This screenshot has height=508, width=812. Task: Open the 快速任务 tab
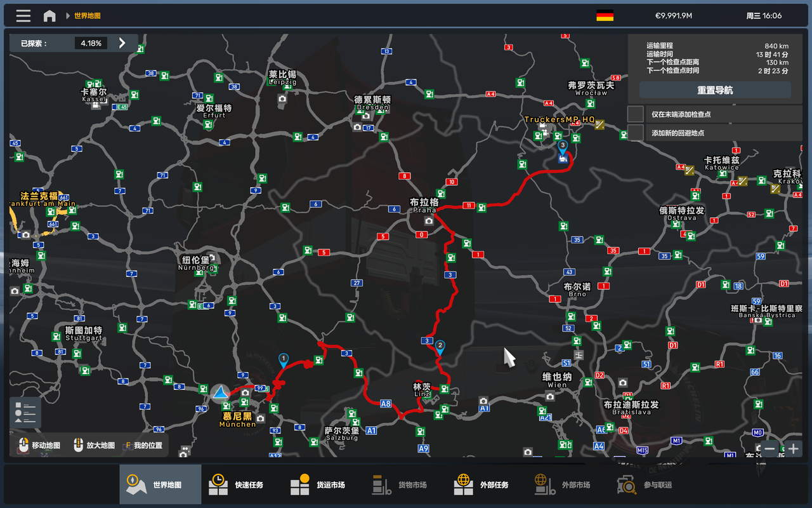click(x=242, y=485)
